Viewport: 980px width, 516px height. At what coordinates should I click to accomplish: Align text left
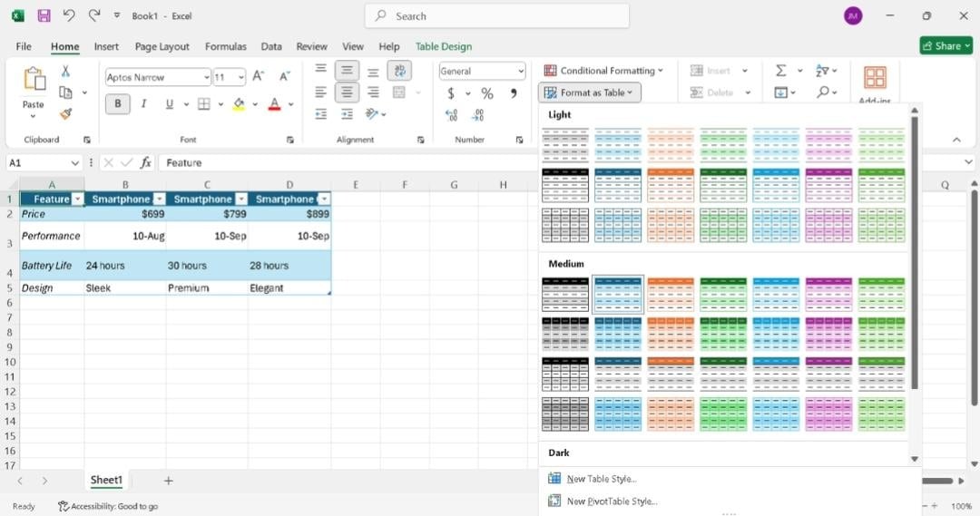[x=320, y=92]
